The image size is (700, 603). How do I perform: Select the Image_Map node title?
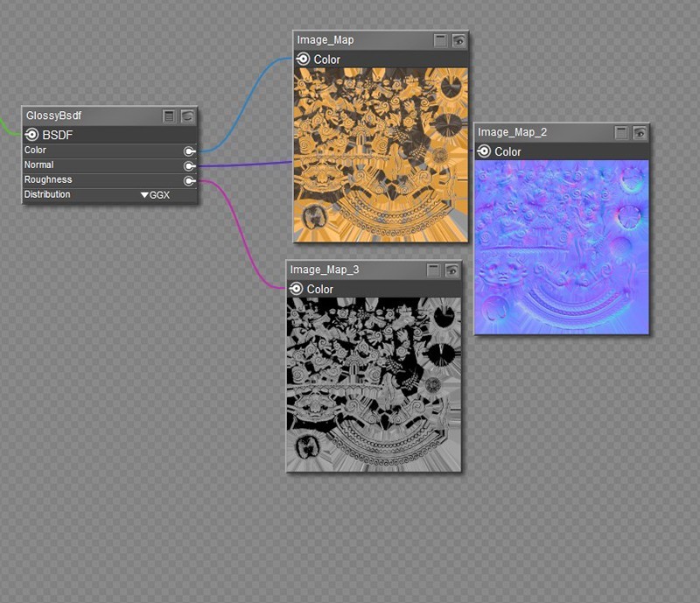click(x=325, y=40)
